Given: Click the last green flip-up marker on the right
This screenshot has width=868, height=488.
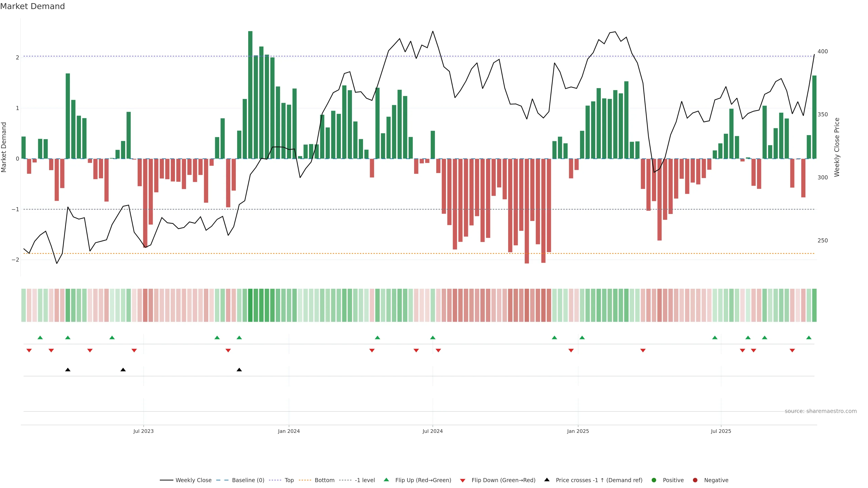Looking at the screenshot, I should click(809, 338).
